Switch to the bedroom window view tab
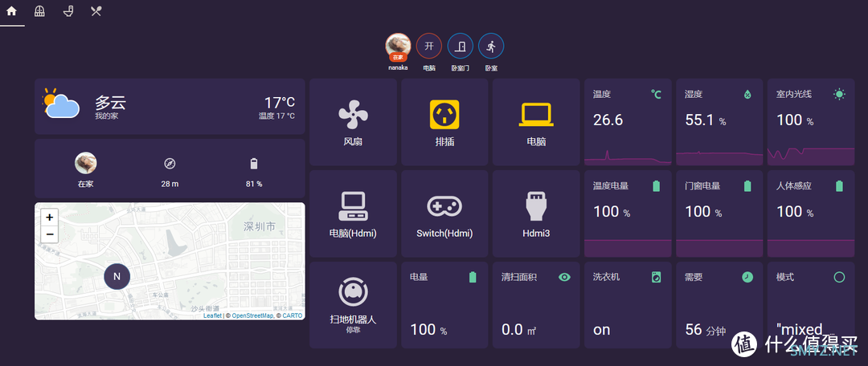The width and height of the screenshot is (868, 366). (x=40, y=11)
